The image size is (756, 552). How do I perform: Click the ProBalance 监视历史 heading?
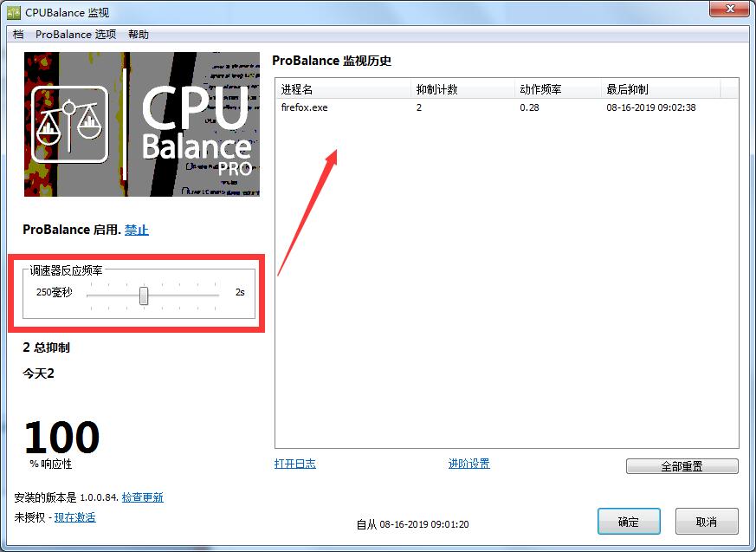click(332, 61)
